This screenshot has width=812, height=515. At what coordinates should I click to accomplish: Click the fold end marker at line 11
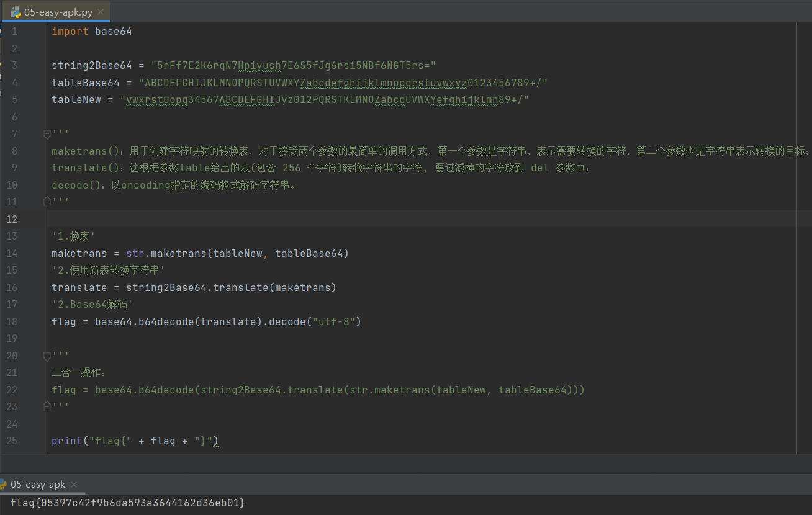pos(47,202)
